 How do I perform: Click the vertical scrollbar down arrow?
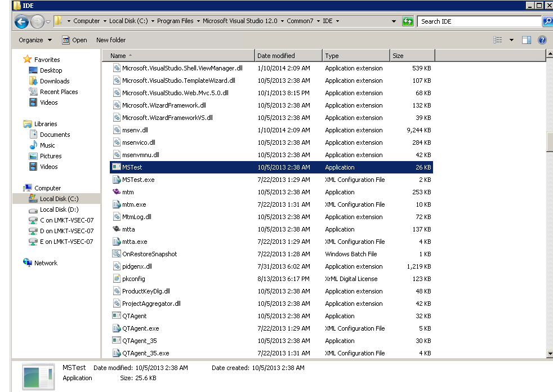pyautogui.click(x=550, y=353)
